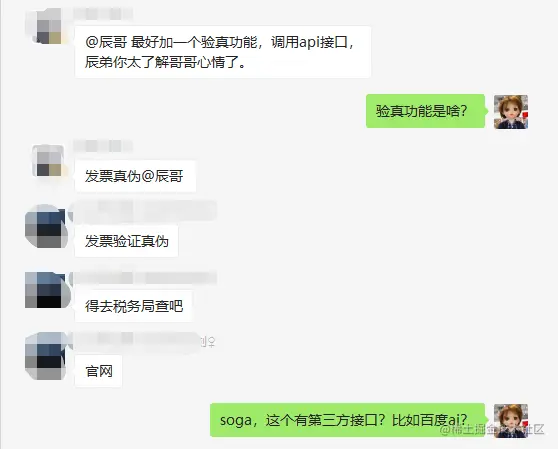Click the 稀土掘金技术社区 watermark
The width and height of the screenshot is (558, 449).
click(492, 429)
